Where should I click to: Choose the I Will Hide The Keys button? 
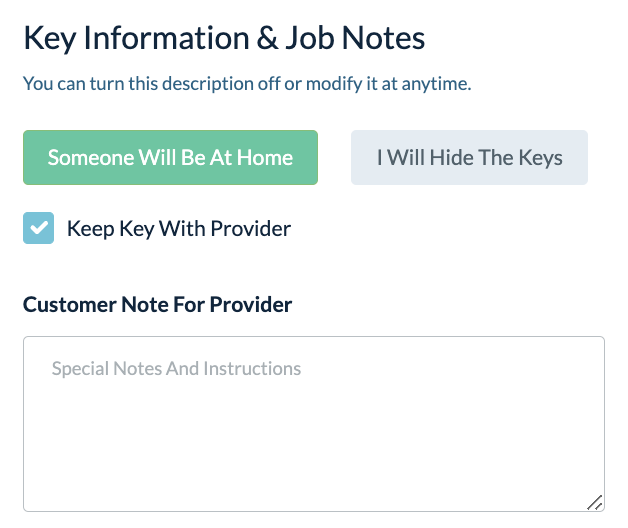(469, 157)
